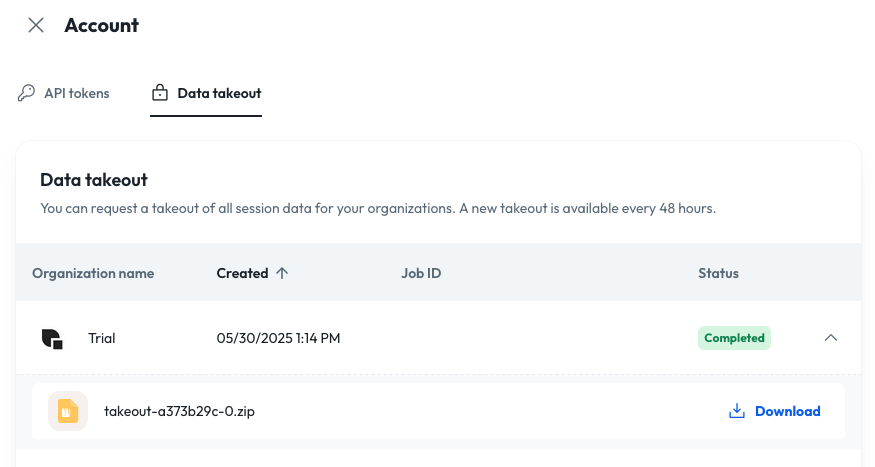Image resolution: width=875 pixels, height=467 pixels.
Task: Click the Data takeout section heading
Action: point(94,180)
